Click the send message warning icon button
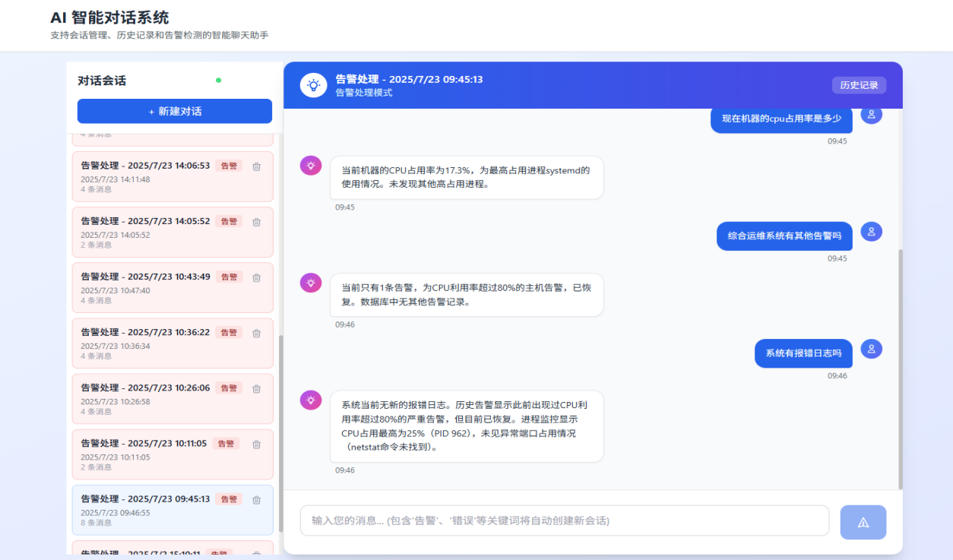Image resolution: width=953 pixels, height=560 pixels. coord(863,522)
